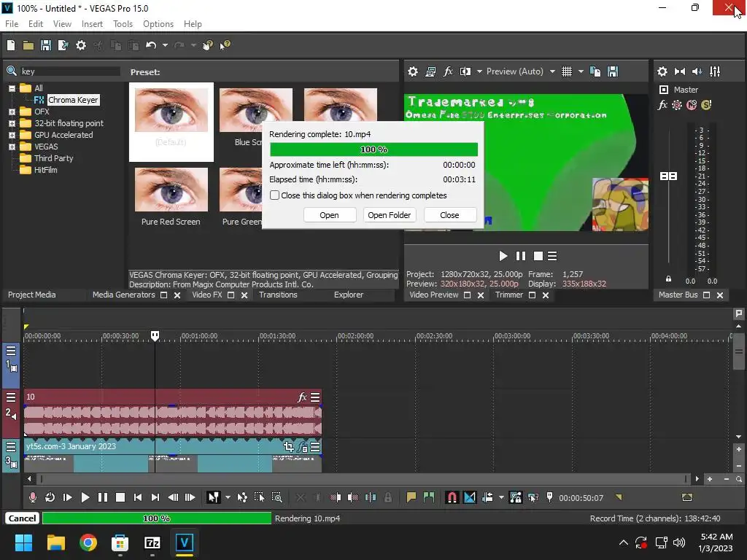747x560 pixels.
Task: Click Open button in render dialog
Action: click(329, 215)
